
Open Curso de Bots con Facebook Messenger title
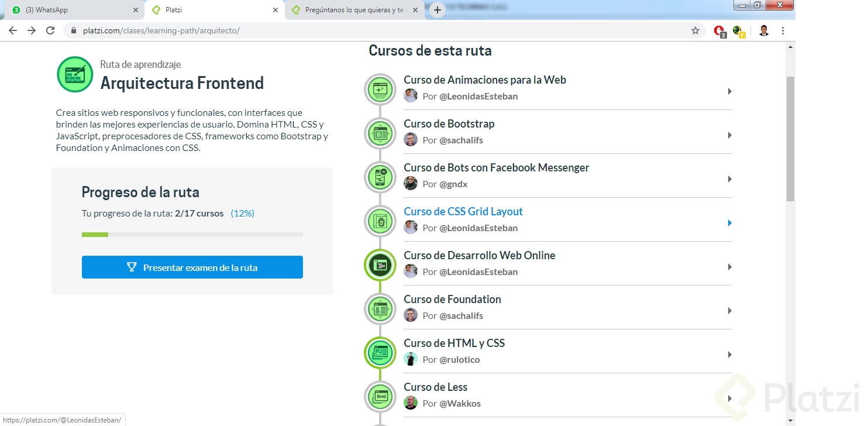497,167
